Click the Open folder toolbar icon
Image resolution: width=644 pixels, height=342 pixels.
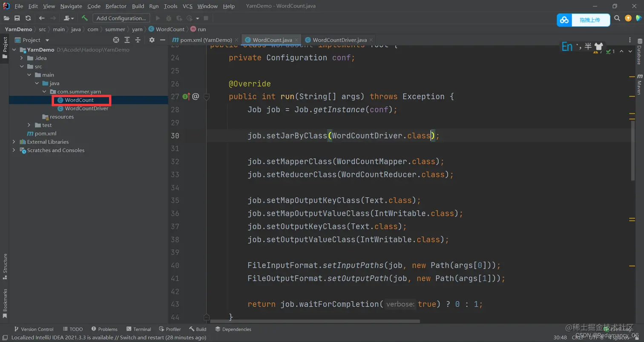[x=7, y=18]
